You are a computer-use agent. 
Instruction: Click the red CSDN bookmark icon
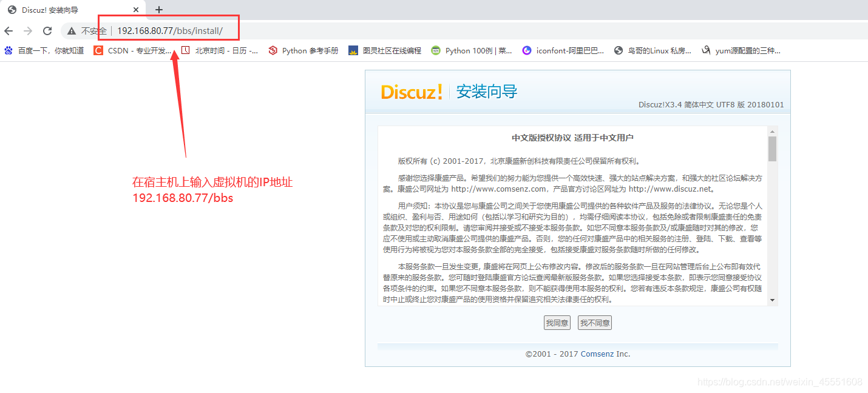[x=98, y=51]
